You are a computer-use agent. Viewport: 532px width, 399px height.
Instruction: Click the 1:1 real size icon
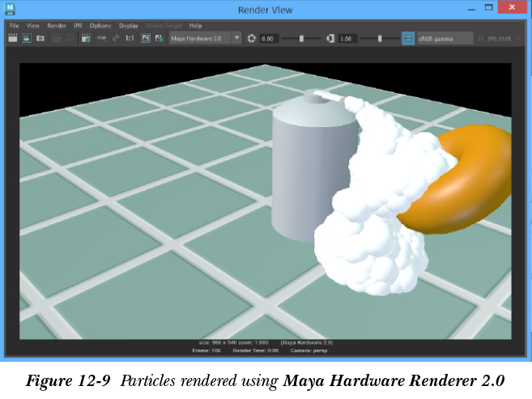(x=130, y=38)
